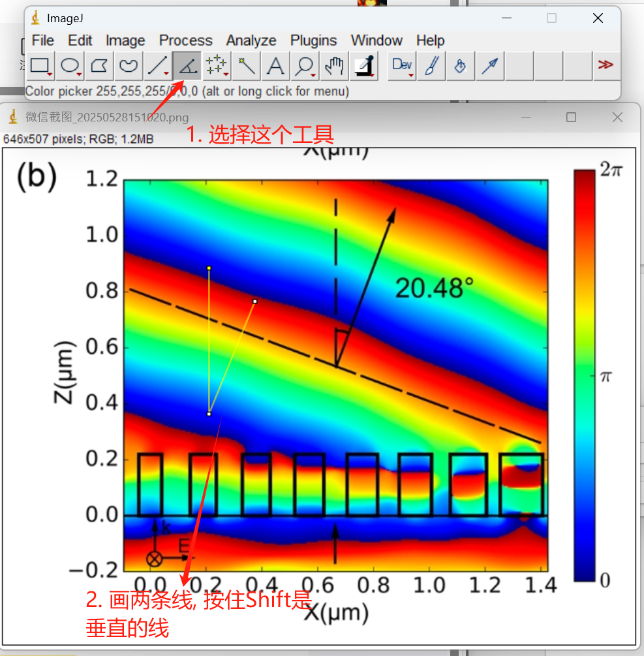Select the Flood Fill tool
This screenshot has height=656, width=644.
[x=461, y=66]
